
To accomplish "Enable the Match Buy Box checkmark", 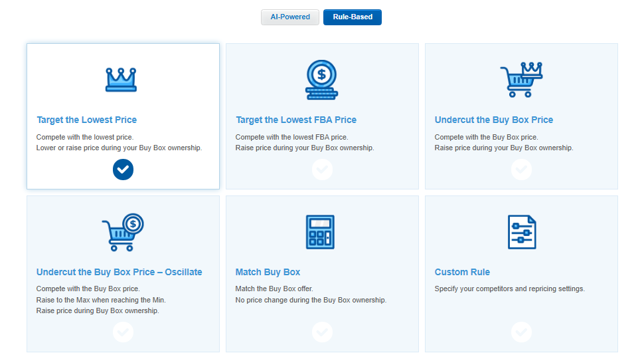I will 323,332.
